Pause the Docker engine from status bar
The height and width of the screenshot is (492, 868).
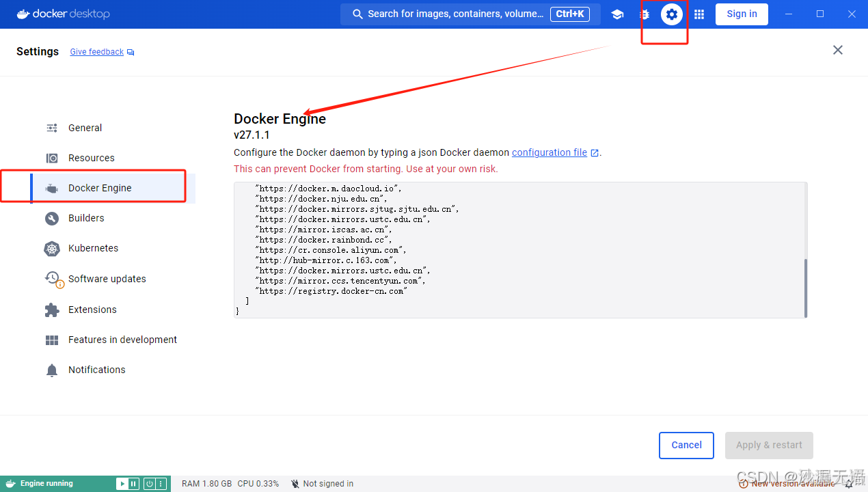point(133,484)
